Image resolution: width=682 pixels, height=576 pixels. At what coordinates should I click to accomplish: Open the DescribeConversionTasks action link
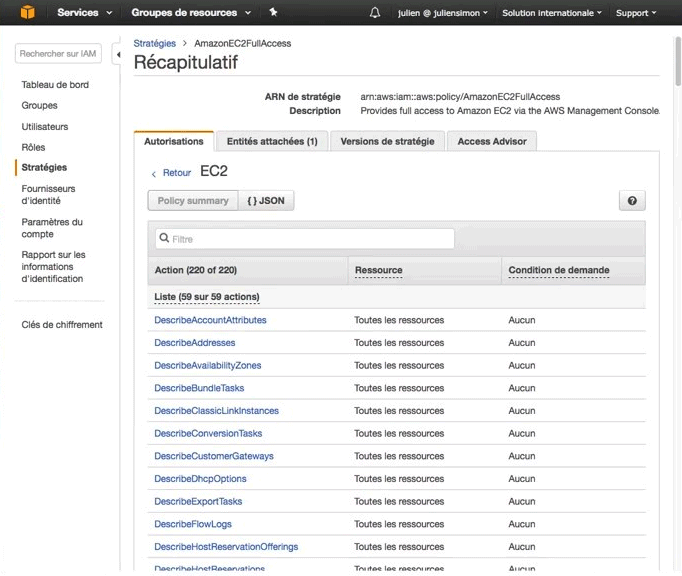coord(208,433)
